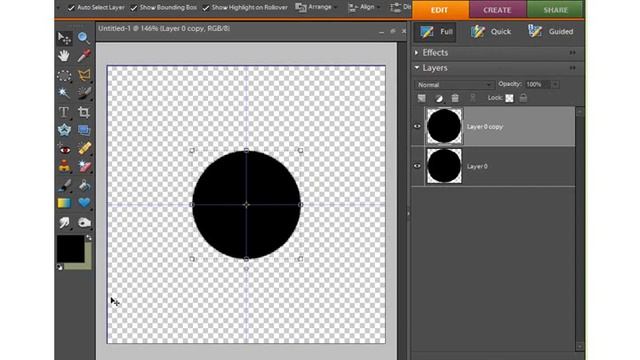Create adjustment layer half-circle icon
Screen dimensions: 640x360
click(439, 98)
